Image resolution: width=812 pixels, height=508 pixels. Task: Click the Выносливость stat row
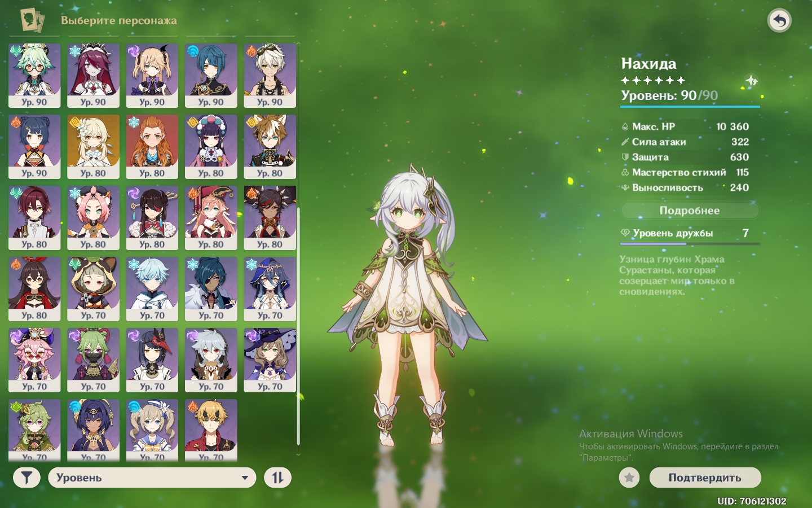(685, 187)
